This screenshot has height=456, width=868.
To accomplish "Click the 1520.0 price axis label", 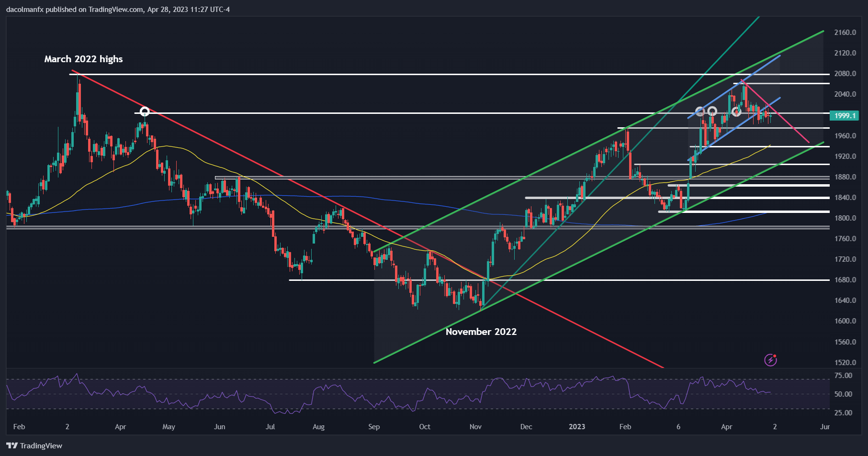I will pos(845,363).
